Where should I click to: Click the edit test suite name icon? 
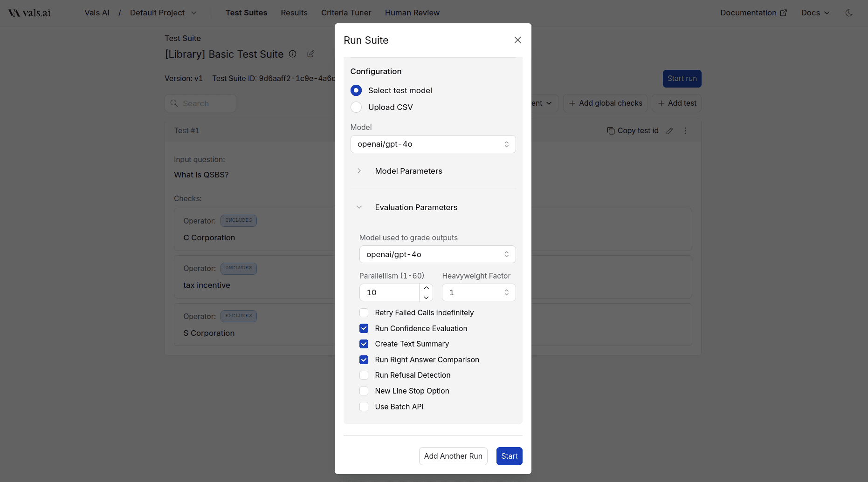pyautogui.click(x=310, y=54)
